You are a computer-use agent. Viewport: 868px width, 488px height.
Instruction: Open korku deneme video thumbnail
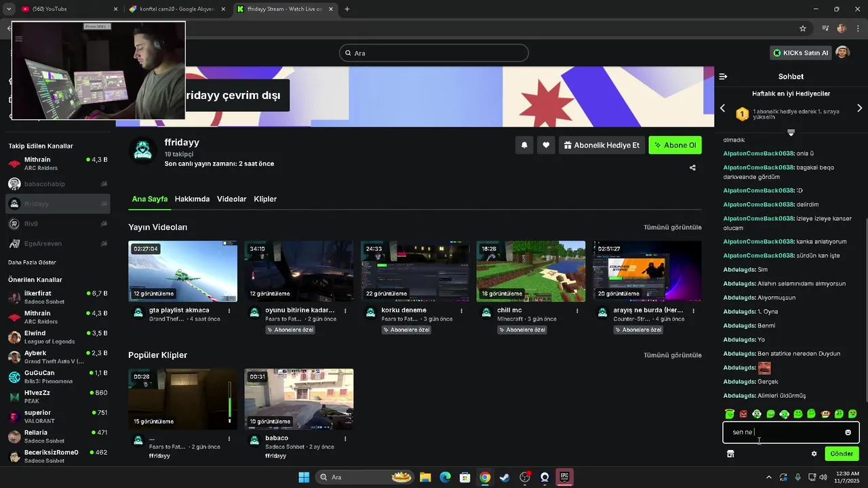point(415,271)
